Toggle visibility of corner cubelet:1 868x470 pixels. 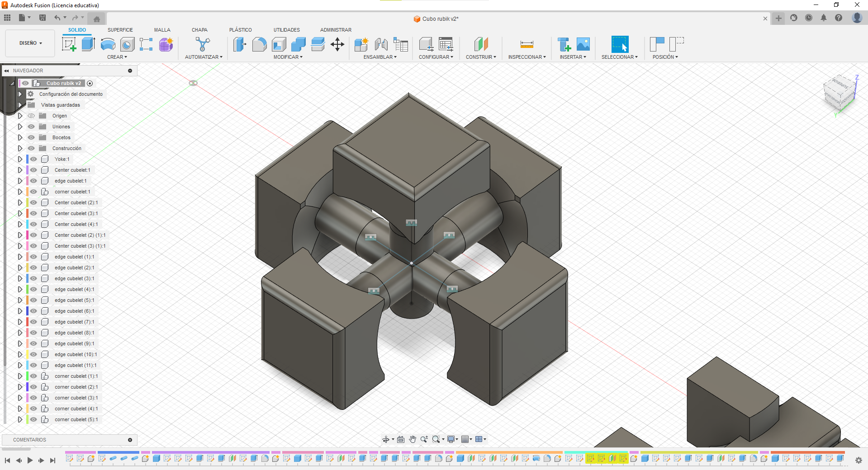click(x=33, y=192)
